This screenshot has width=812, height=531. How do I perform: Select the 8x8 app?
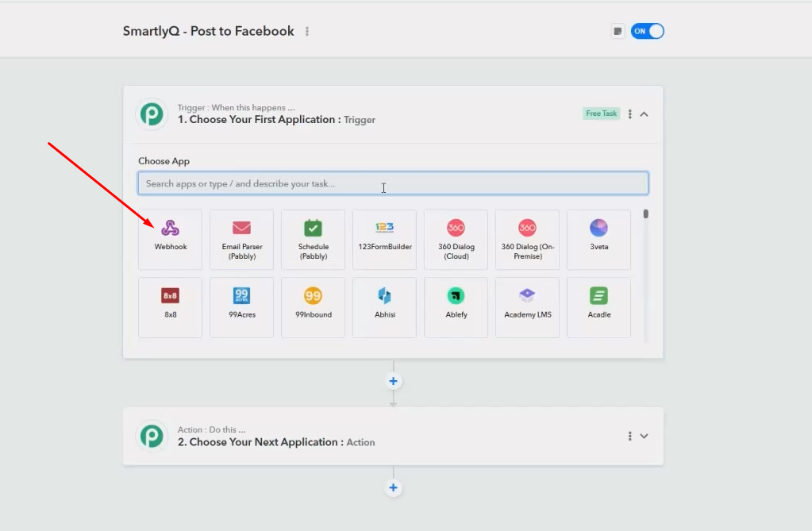pyautogui.click(x=171, y=307)
